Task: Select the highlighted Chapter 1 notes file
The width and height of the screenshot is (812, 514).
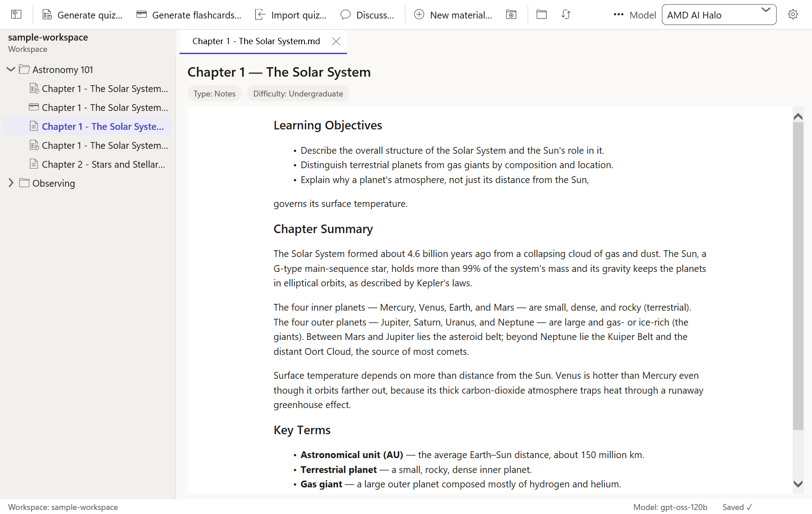Action: tap(88, 127)
